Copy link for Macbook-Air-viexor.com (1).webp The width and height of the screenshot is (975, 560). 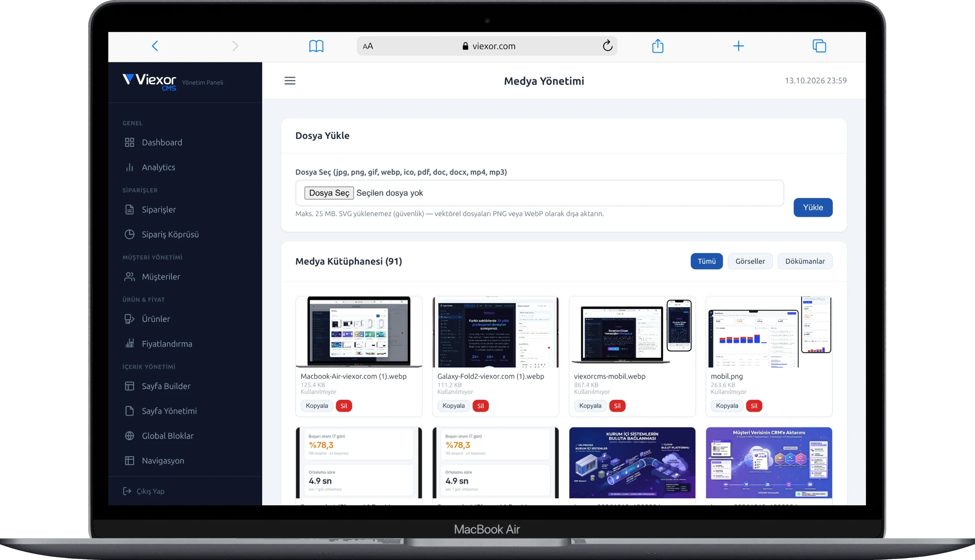click(x=317, y=406)
